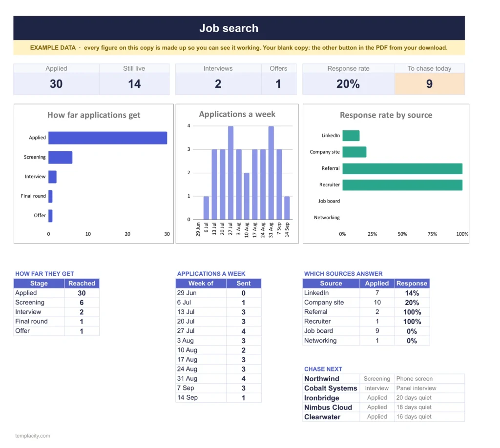Select the yellow 'EXAMPLE DATA' notice banner

pyautogui.click(x=239, y=47)
